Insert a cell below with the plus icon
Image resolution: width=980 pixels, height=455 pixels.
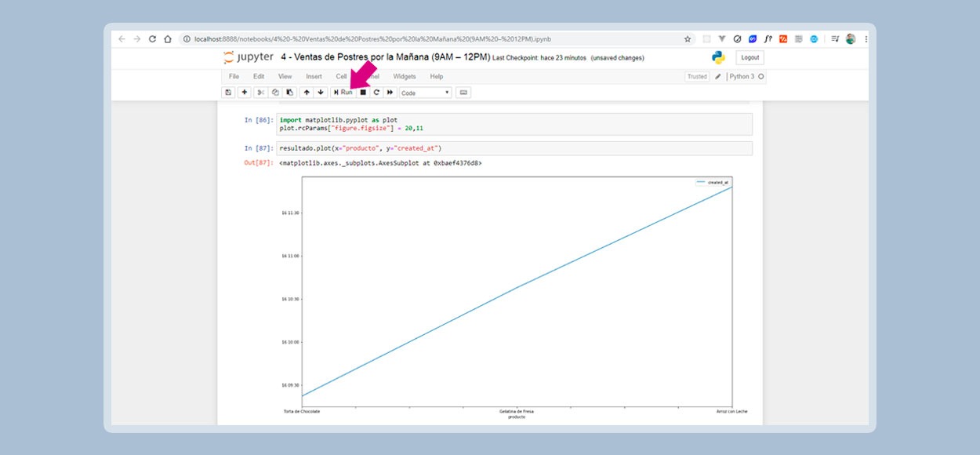245,93
